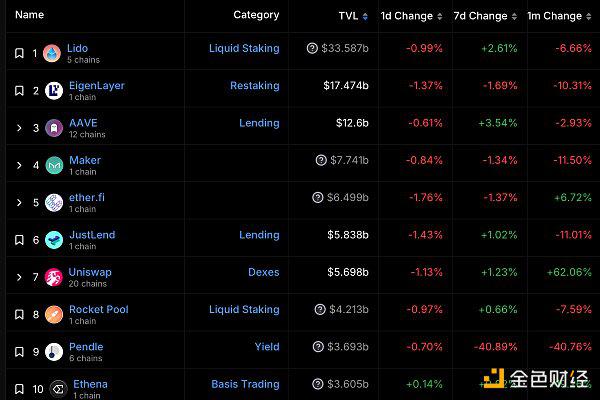Screen dimensions: 600x400
Task: Click the AAVE ghost logo icon
Action: (x=54, y=128)
